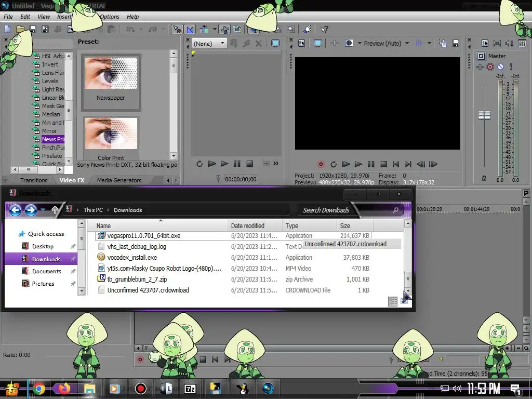The image size is (532, 399).
Task: Select the Pixelate effect in Video FX list
Action: click(52, 156)
